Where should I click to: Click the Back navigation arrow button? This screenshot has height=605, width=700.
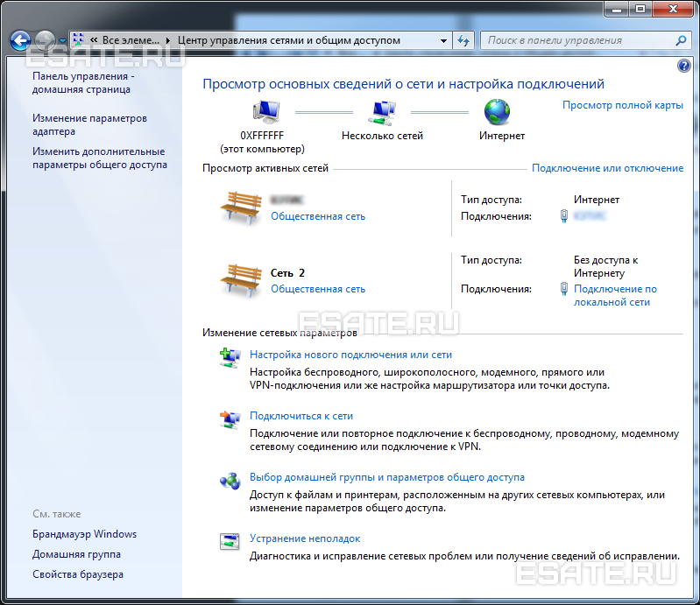click(21, 40)
